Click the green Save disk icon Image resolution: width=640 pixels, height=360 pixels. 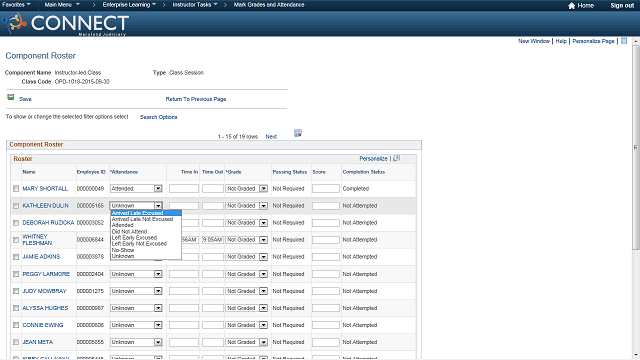11,97
